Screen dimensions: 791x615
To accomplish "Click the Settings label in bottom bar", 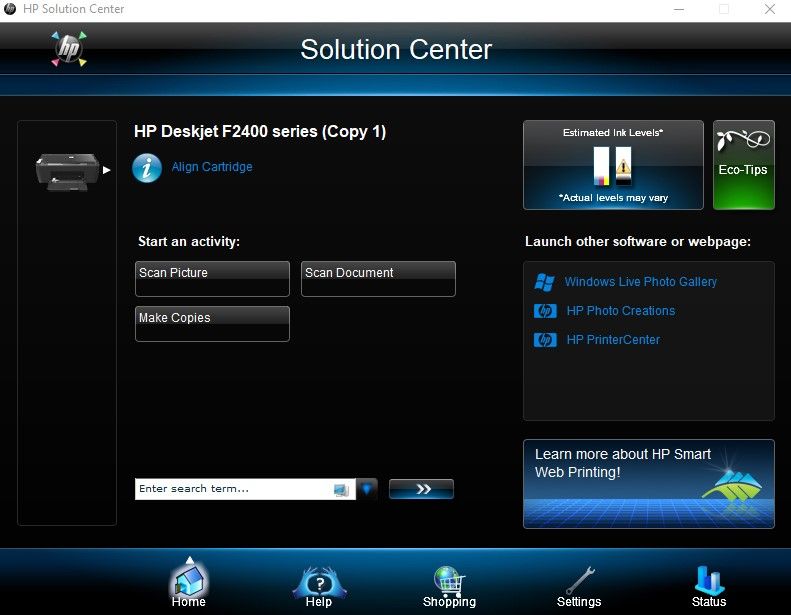I will tap(579, 602).
